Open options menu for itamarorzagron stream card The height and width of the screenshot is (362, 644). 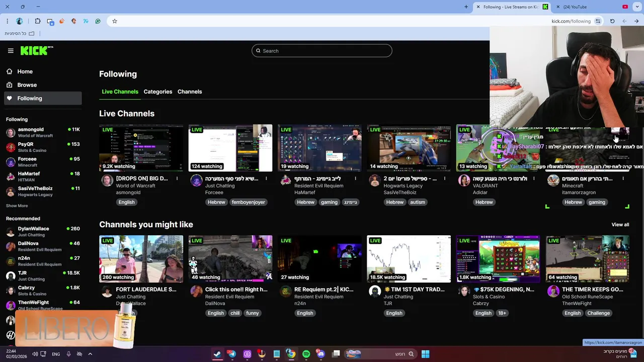[x=623, y=178]
